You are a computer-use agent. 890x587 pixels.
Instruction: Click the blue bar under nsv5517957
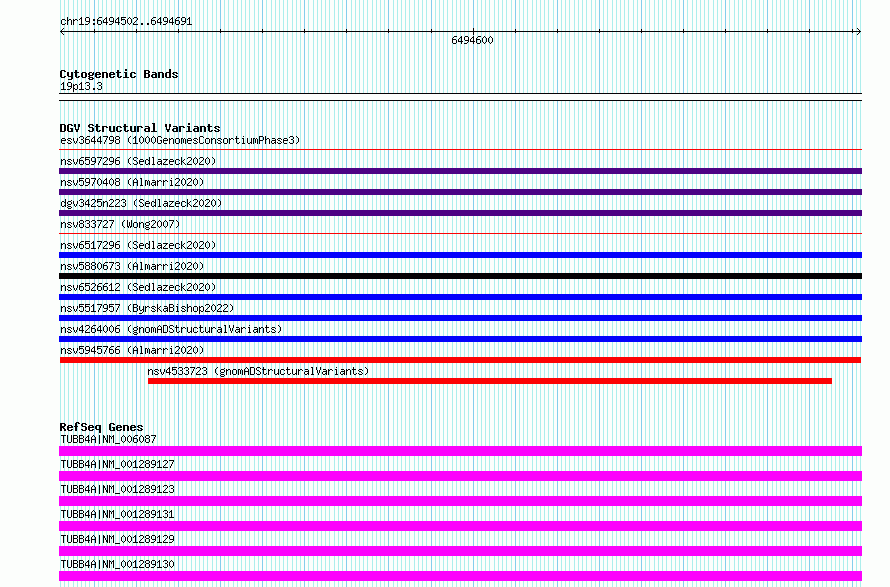[x=460, y=318]
